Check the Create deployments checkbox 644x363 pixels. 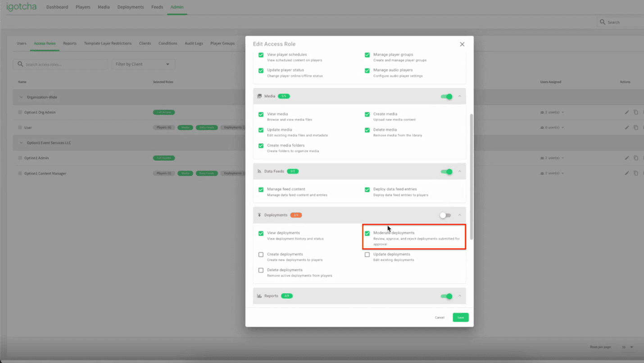click(x=261, y=254)
